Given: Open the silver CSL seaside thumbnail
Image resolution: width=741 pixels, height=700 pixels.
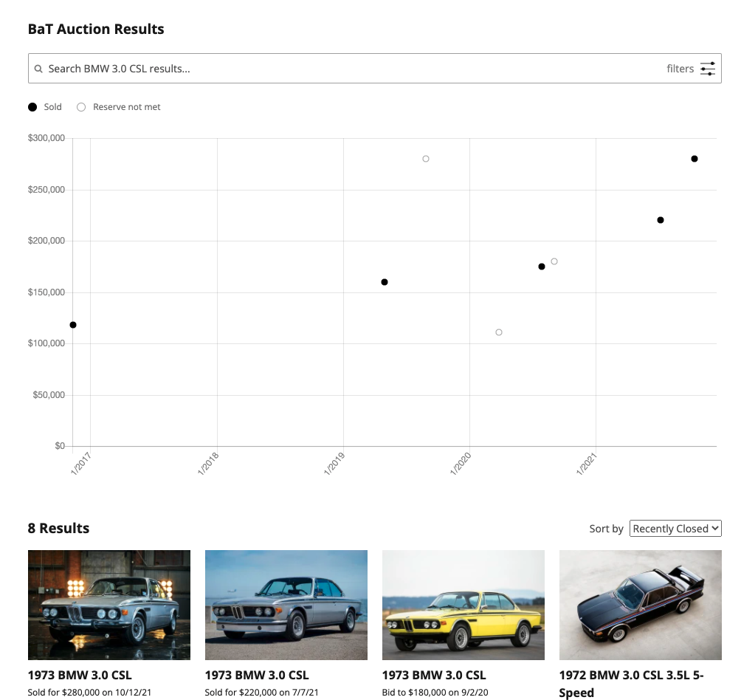Looking at the screenshot, I should point(286,605).
